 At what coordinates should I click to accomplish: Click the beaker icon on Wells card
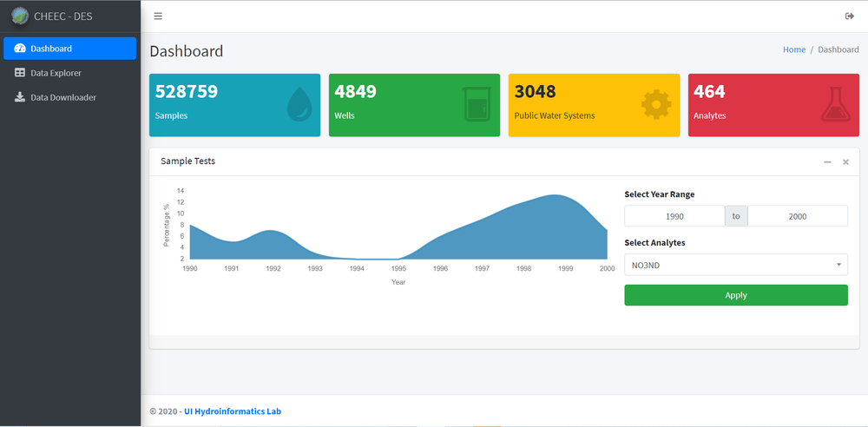pyautogui.click(x=477, y=104)
